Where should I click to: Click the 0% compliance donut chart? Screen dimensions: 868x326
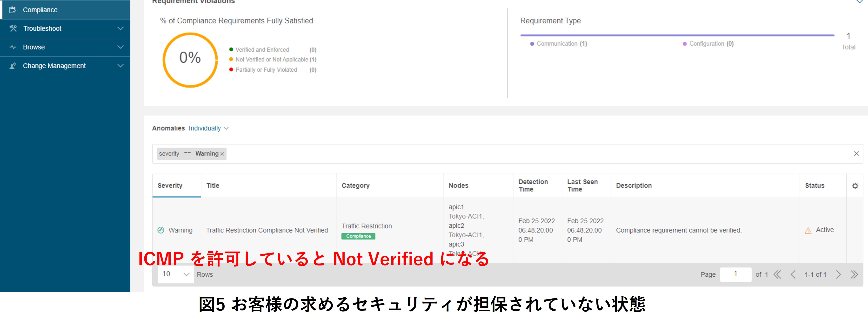click(x=190, y=60)
